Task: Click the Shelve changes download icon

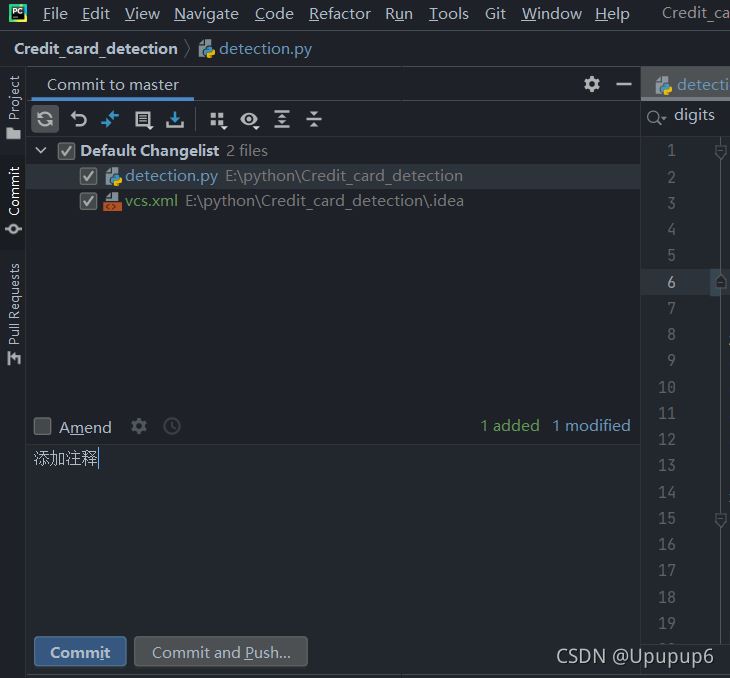Action: click(175, 120)
